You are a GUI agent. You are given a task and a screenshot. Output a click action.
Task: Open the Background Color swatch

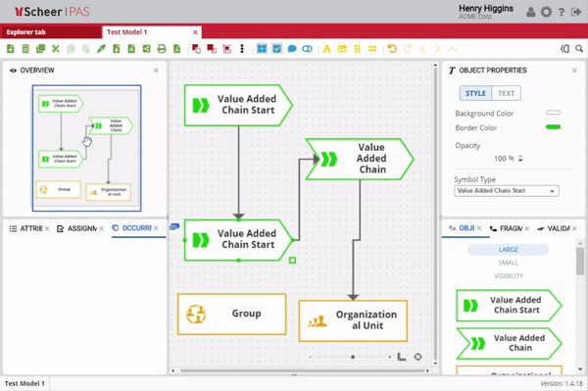(x=553, y=113)
